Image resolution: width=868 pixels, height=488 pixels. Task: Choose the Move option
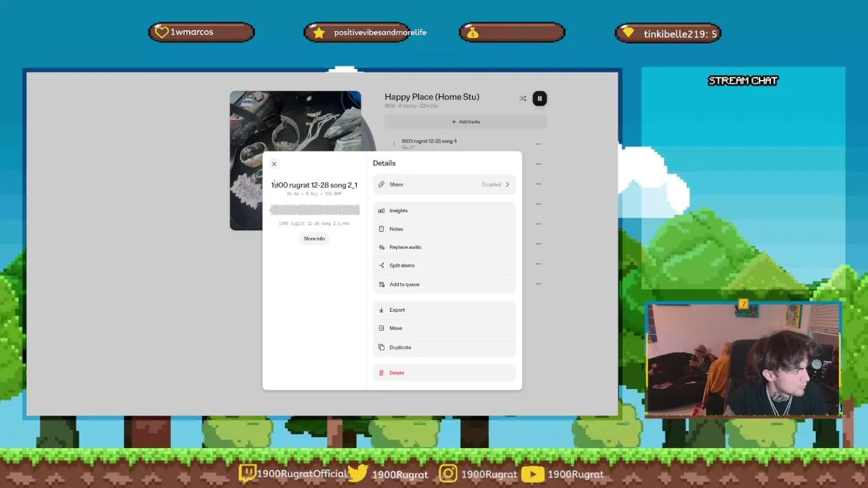[444, 328]
